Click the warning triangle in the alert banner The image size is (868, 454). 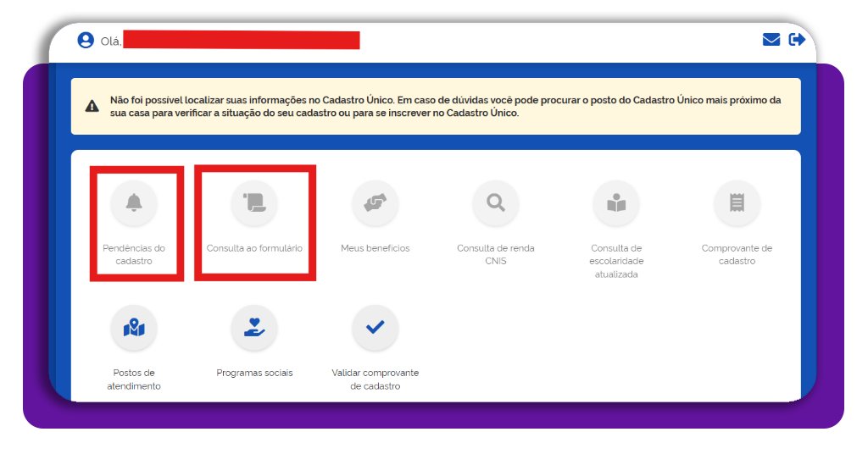point(92,106)
